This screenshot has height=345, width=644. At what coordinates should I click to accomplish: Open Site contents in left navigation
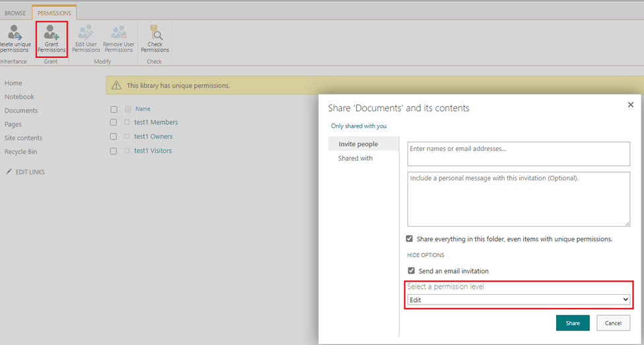pyautogui.click(x=23, y=137)
